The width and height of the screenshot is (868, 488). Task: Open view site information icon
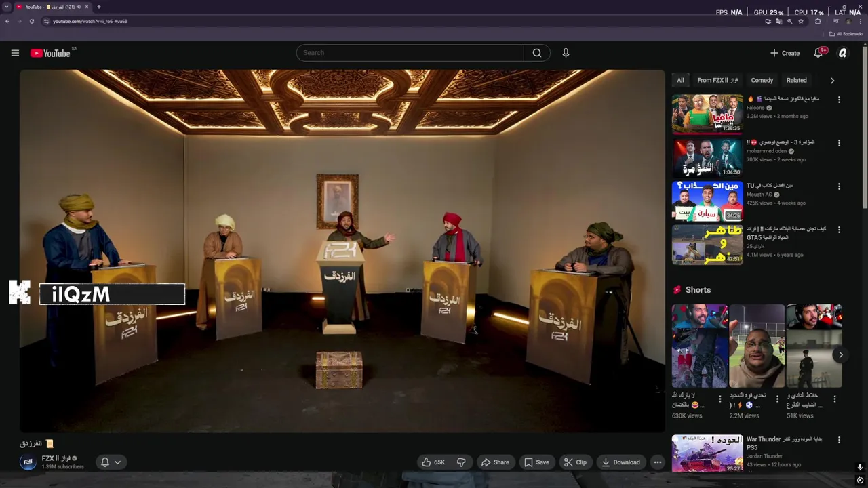coord(46,21)
